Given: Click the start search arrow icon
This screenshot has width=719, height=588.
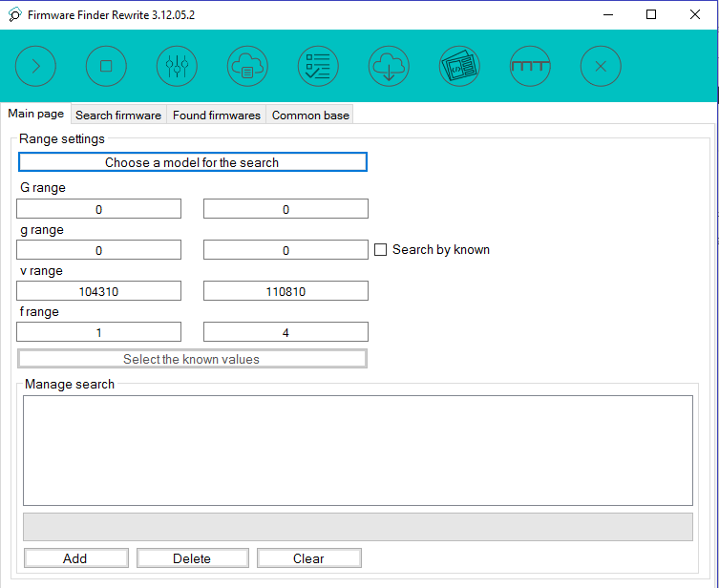Looking at the screenshot, I should tap(35, 67).
